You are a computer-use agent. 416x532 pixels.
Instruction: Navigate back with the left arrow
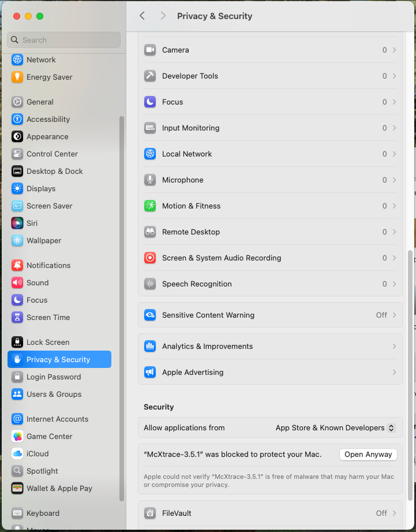pyautogui.click(x=143, y=16)
